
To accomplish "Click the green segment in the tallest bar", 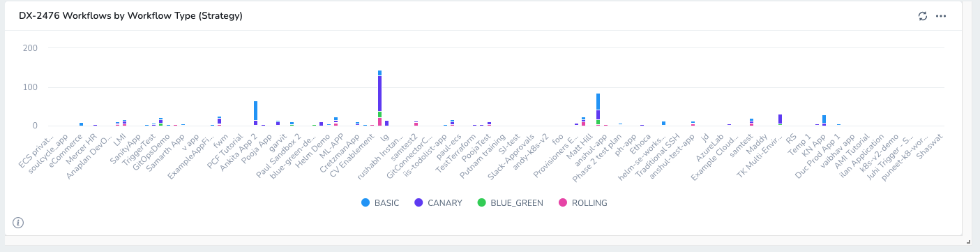I will tap(379, 114).
